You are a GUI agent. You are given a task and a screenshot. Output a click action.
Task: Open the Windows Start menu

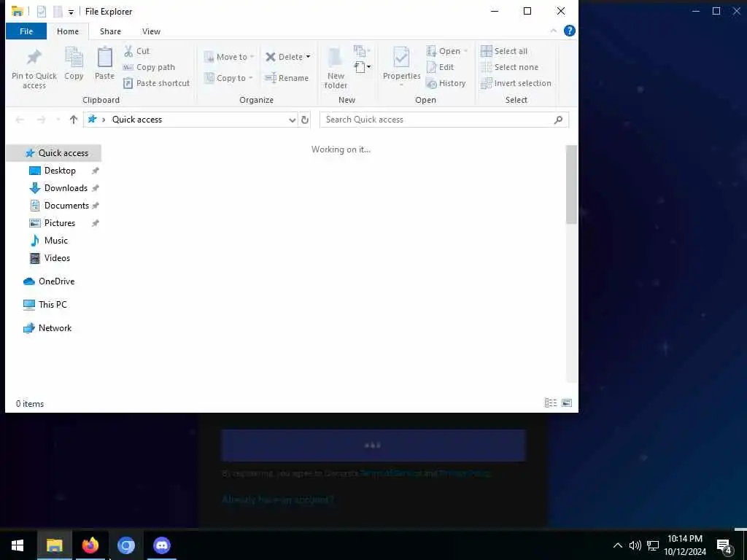[18, 545]
